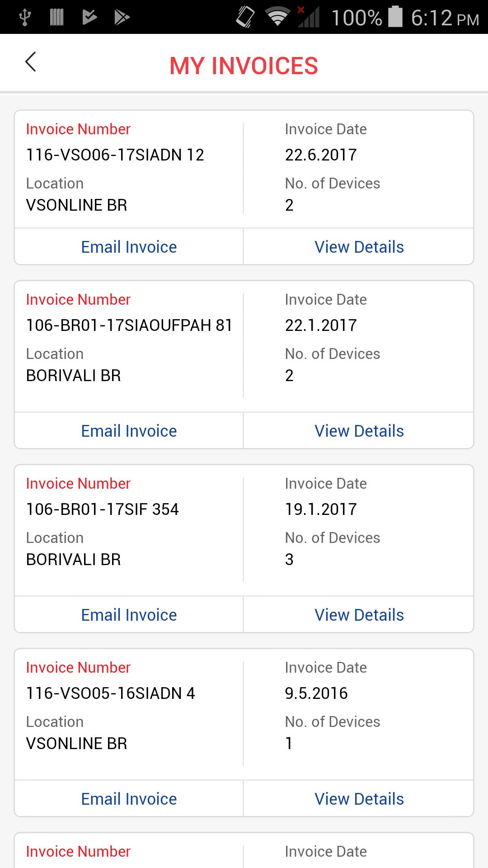Email invoice 116-VSO05-16SIADN 4

pos(129,799)
